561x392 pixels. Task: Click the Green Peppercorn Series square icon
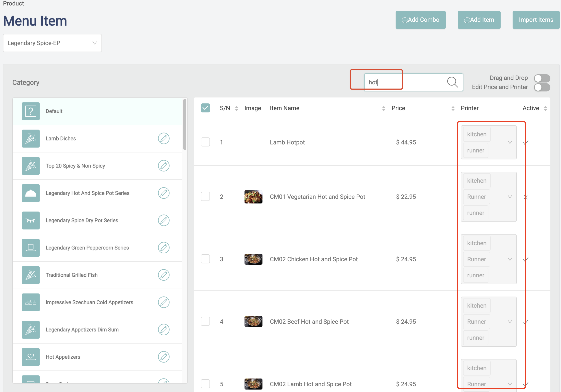[30, 248]
